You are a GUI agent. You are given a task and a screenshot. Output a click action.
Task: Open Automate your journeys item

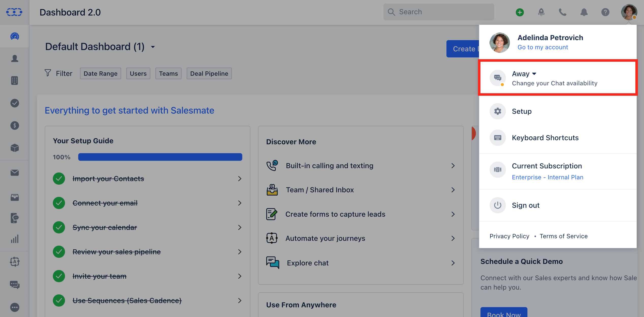click(361, 238)
